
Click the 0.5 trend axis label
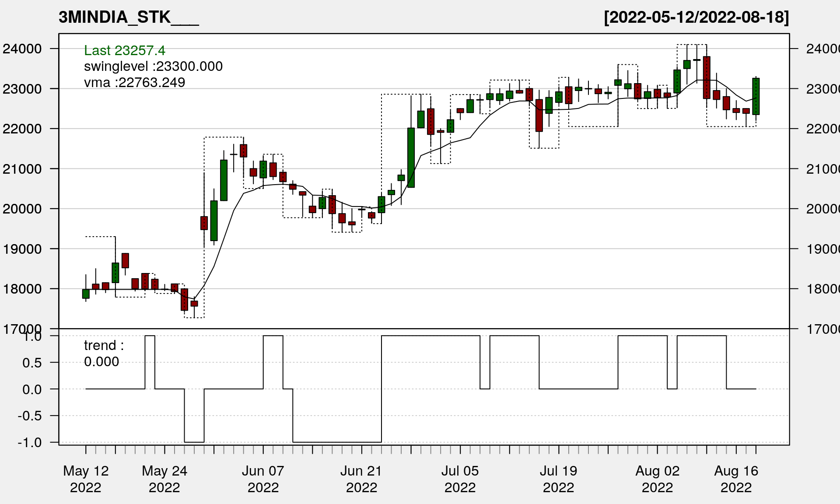click(32, 363)
